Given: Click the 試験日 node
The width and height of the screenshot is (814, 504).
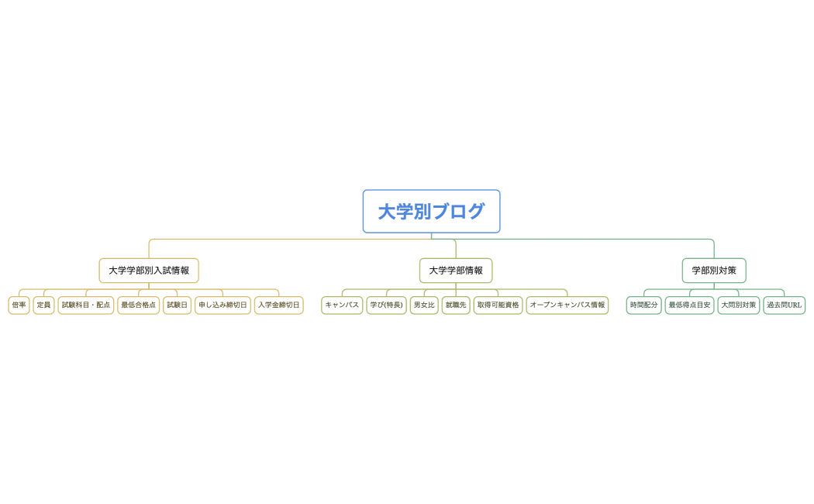Looking at the screenshot, I should click(177, 305).
